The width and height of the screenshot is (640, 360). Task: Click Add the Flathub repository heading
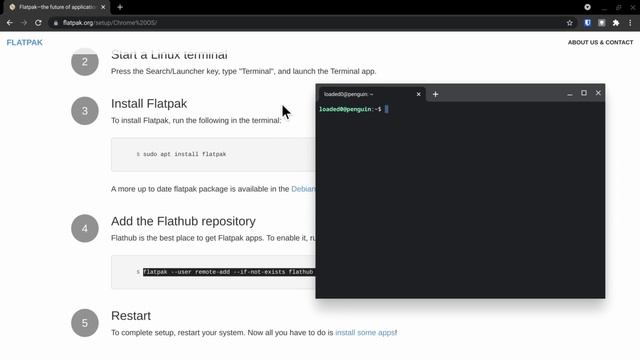(183, 221)
